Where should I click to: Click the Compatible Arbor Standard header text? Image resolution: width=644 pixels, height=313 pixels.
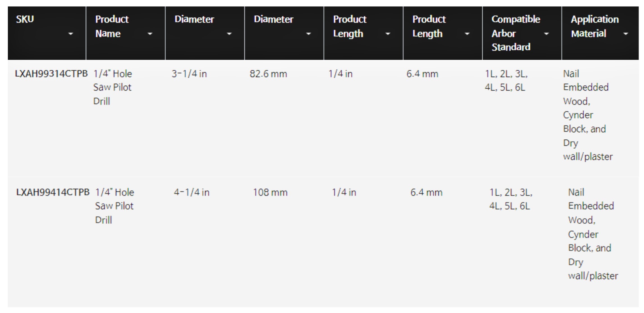click(x=515, y=33)
